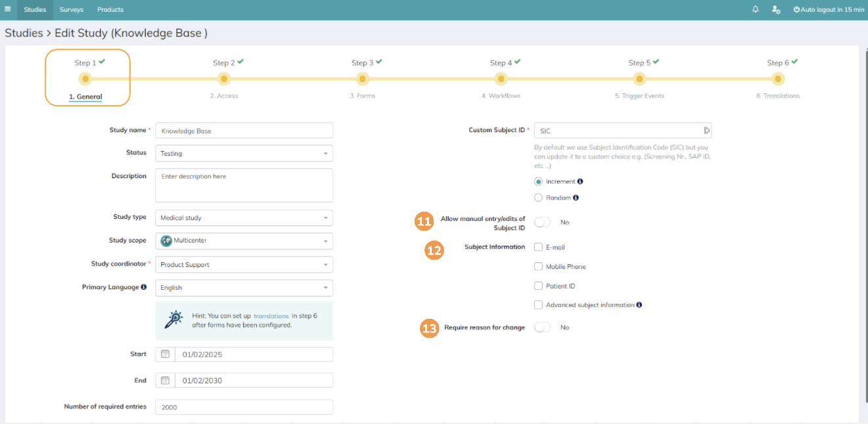The width and height of the screenshot is (868, 424).
Task: Check the Mobile Phone checkbox
Action: (539, 267)
